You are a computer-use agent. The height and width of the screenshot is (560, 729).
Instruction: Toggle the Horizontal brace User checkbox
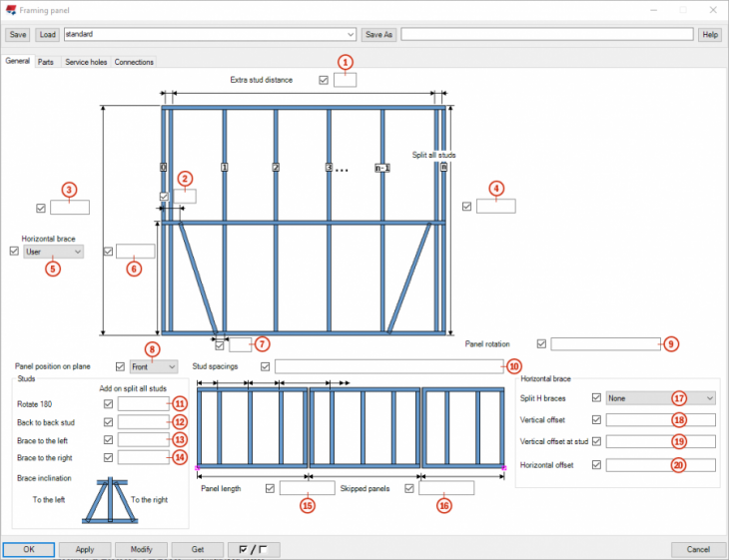tap(14, 251)
